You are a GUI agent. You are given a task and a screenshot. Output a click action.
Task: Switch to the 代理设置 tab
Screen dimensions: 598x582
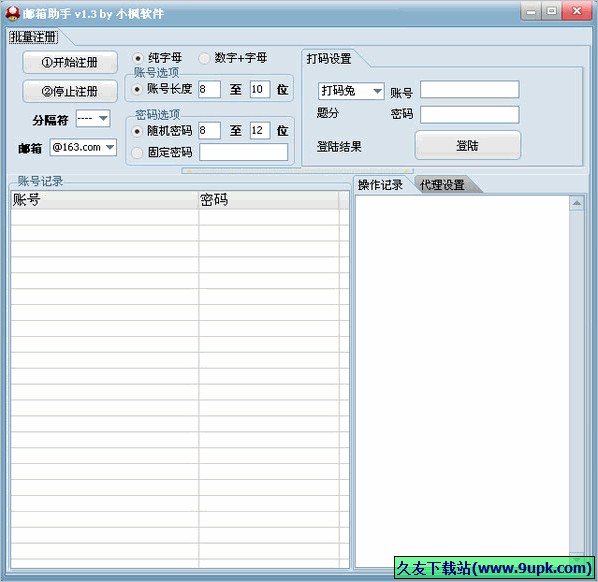pyautogui.click(x=442, y=185)
